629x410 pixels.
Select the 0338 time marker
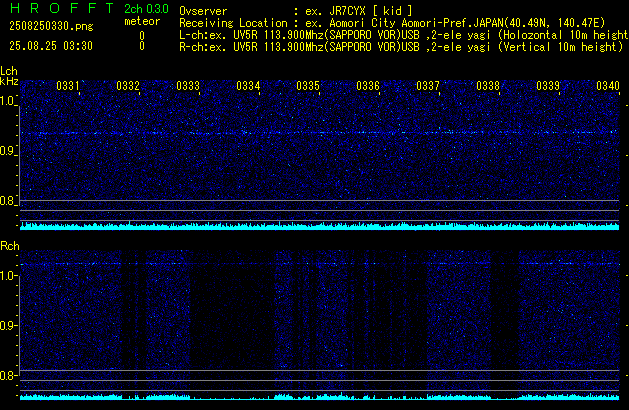point(488,86)
